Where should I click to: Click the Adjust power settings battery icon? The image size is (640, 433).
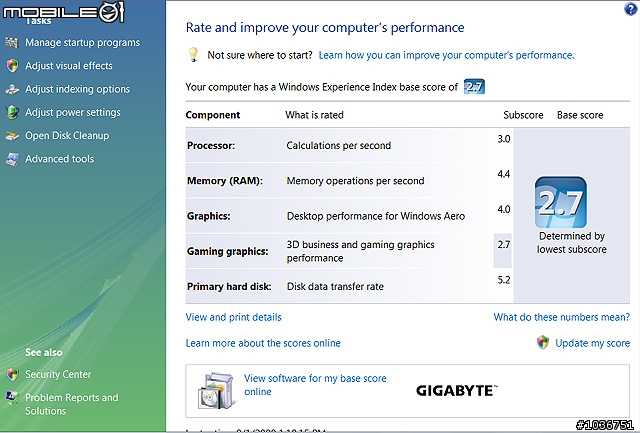12,112
